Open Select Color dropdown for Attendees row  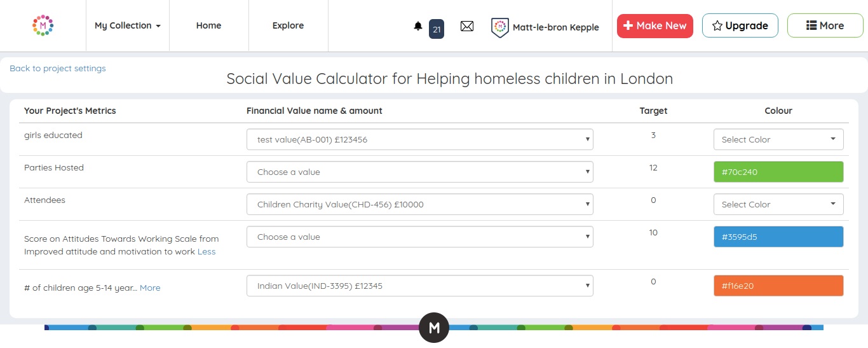tap(778, 204)
